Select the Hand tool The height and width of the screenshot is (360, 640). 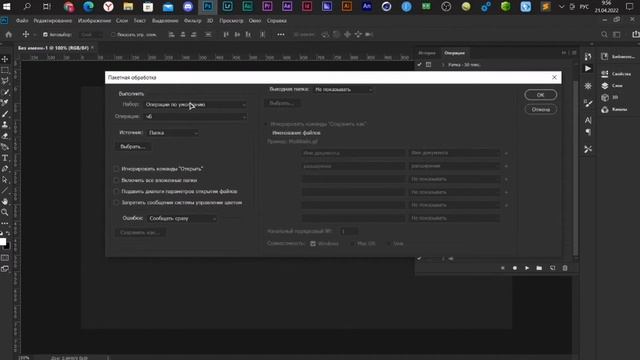coord(5,202)
